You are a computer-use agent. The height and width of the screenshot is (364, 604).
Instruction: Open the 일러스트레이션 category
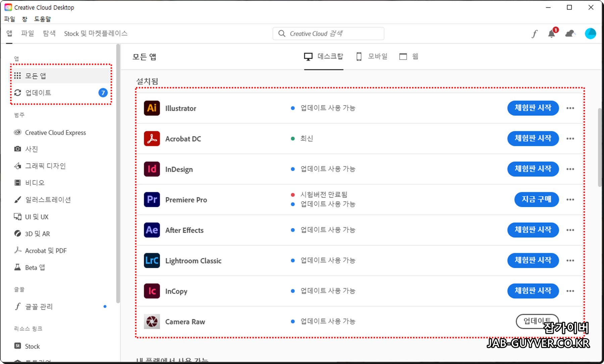pos(42,200)
